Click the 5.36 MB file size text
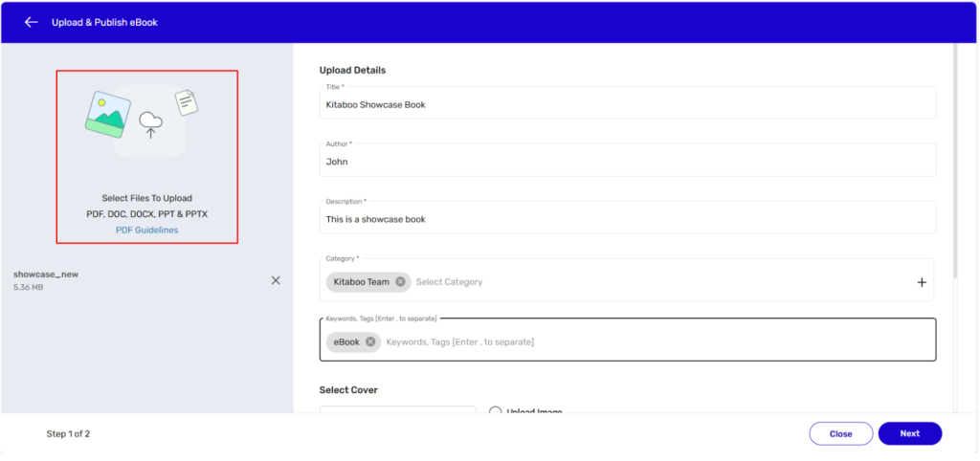Image resolution: width=980 pixels, height=461 pixels. tap(28, 288)
